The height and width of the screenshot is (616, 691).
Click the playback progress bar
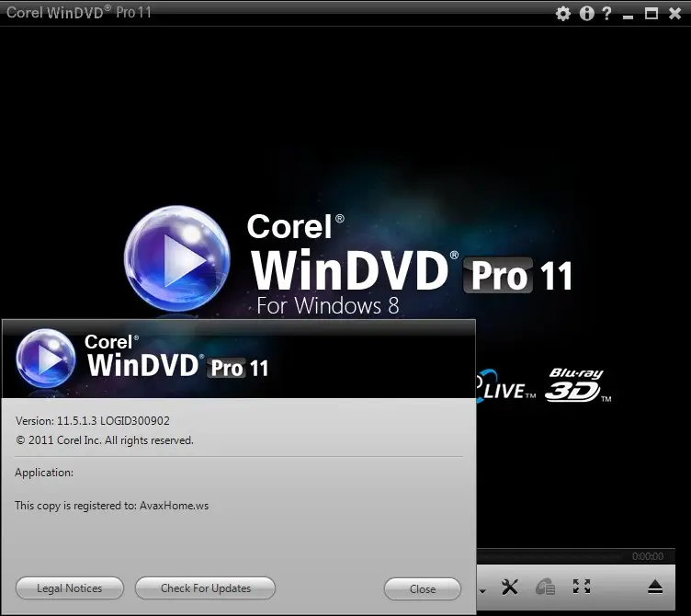click(x=550, y=556)
